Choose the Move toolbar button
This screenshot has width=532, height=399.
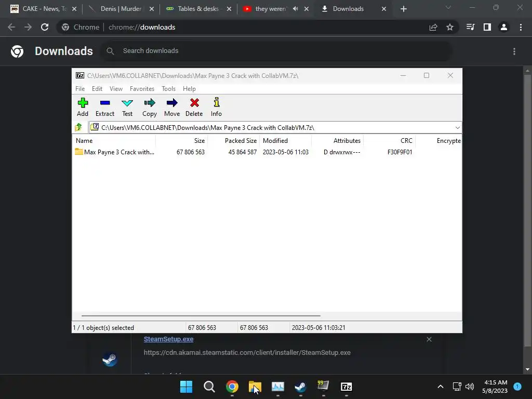[x=171, y=107]
